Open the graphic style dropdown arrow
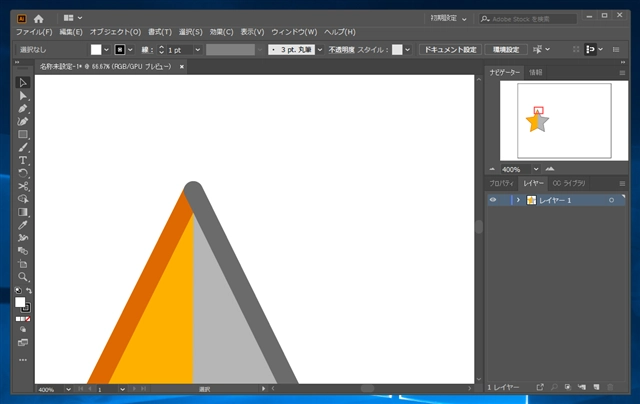The image size is (640, 404). (407, 50)
